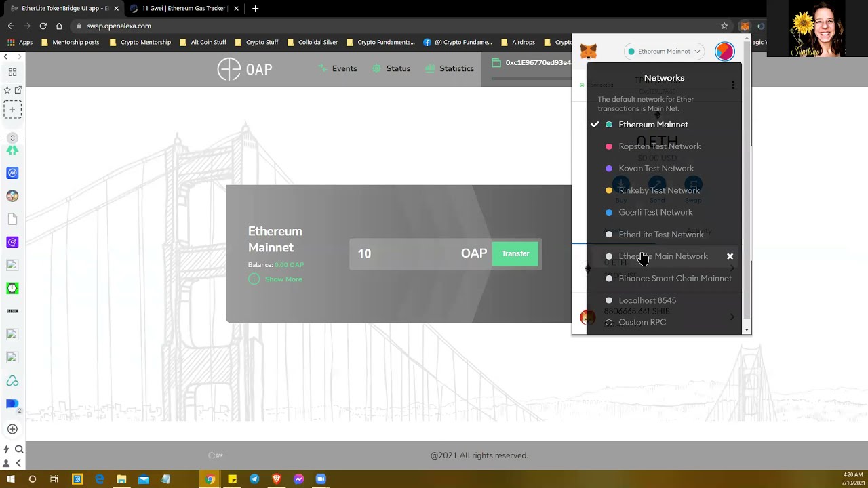Open File Explorer from taskbar
This screenshot has height=488, width=868.
click(121, 479)
